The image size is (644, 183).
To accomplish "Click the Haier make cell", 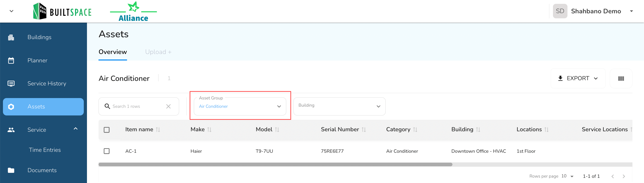I will pos(196,151).
